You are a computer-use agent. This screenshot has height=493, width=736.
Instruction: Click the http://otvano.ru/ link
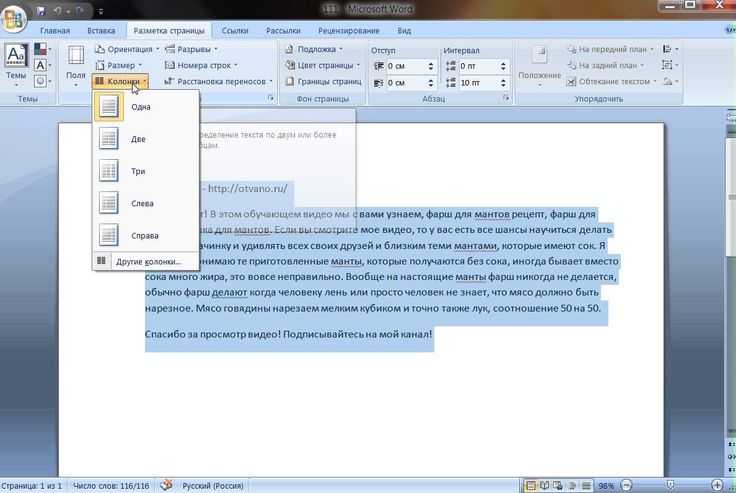click(x=247, y=188)
